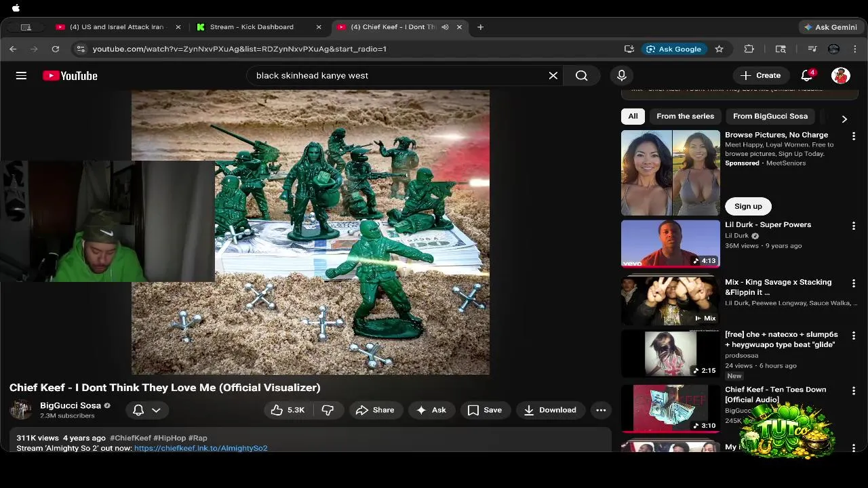Select the From BigGucci Sosa chip
The height and width of the screenshot is (488, 868).
pyautogui.click(x=770, y=116)
